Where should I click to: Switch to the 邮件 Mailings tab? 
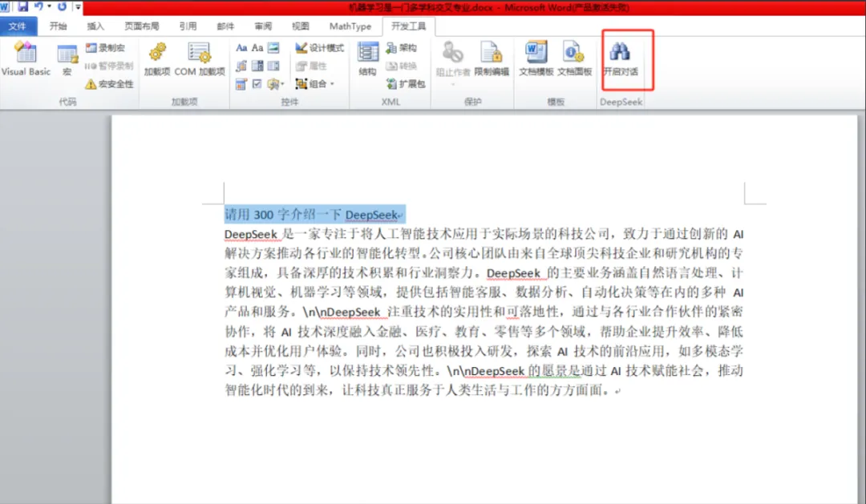[225, 26]
